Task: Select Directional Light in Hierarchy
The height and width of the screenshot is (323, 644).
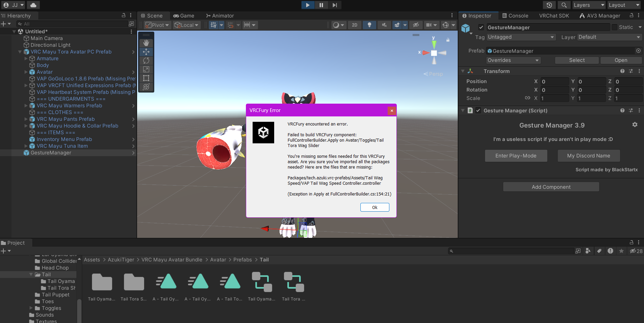Action: (51, 45)
